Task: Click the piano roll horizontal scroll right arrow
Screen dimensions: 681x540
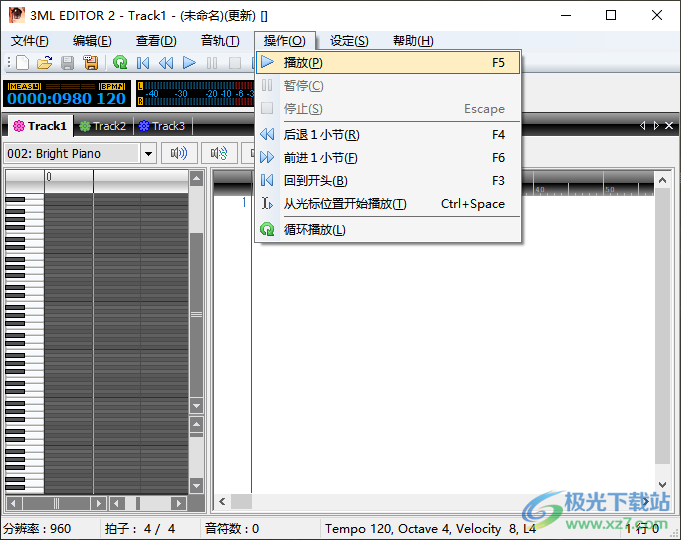Action: (x=99, y=504)
